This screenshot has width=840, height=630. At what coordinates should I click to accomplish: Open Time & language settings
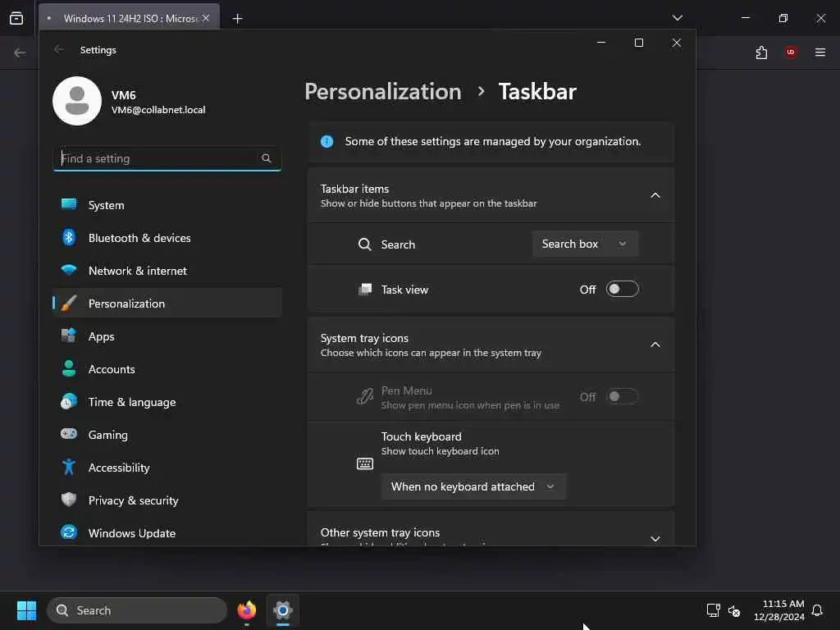tap(167, 402)
